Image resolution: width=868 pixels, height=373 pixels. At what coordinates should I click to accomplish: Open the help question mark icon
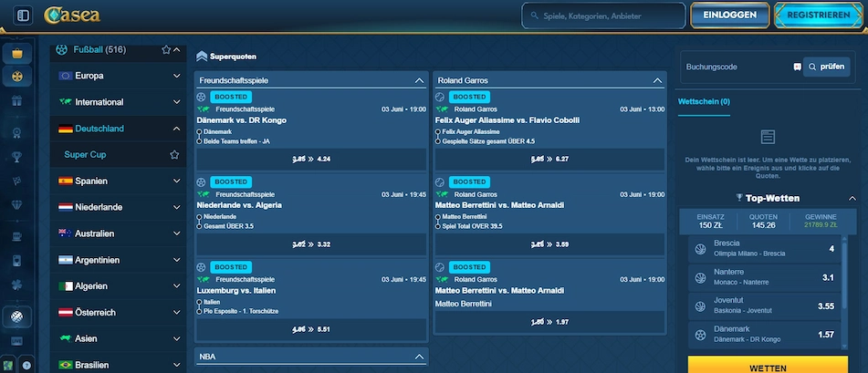point(26,366)
